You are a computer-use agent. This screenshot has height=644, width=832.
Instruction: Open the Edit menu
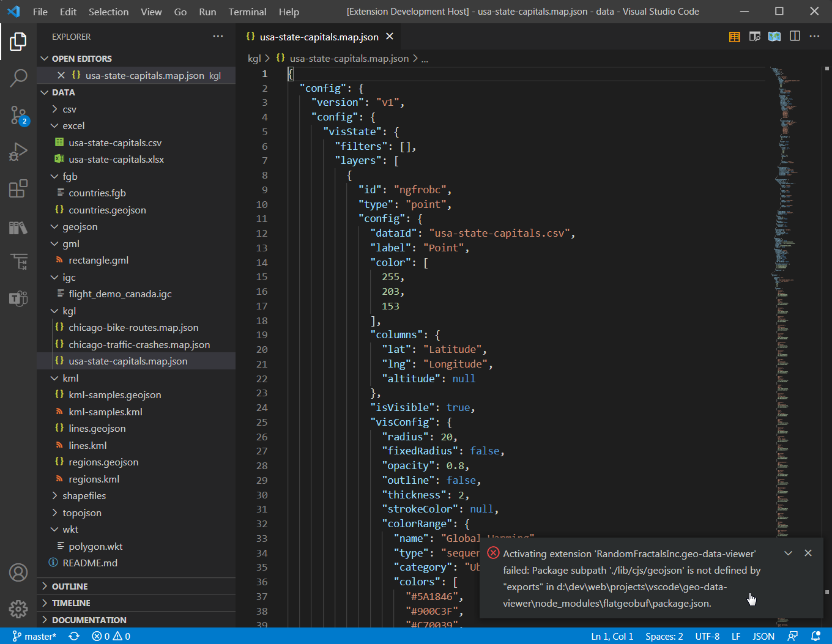[68, 12]
